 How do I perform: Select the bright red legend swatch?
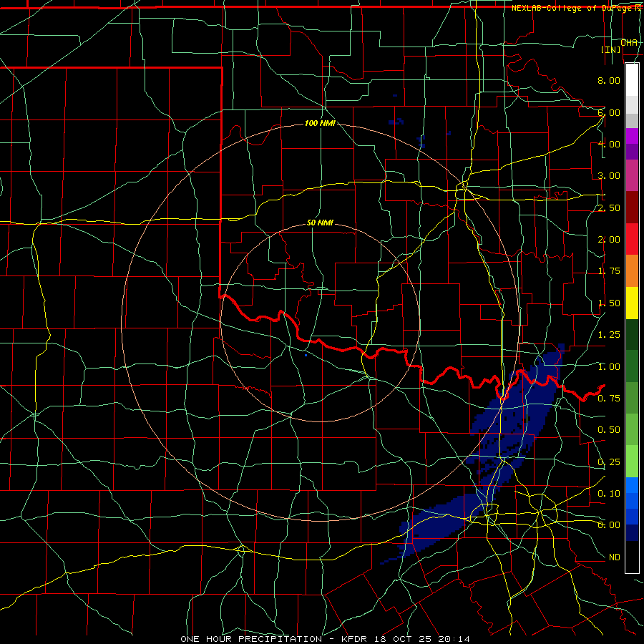point(632,239)
